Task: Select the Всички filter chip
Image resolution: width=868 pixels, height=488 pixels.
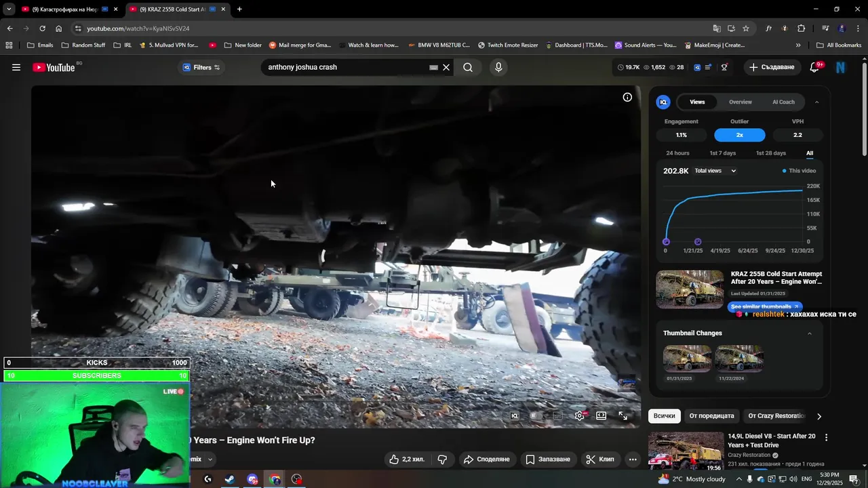Action: tap(665, 415)
